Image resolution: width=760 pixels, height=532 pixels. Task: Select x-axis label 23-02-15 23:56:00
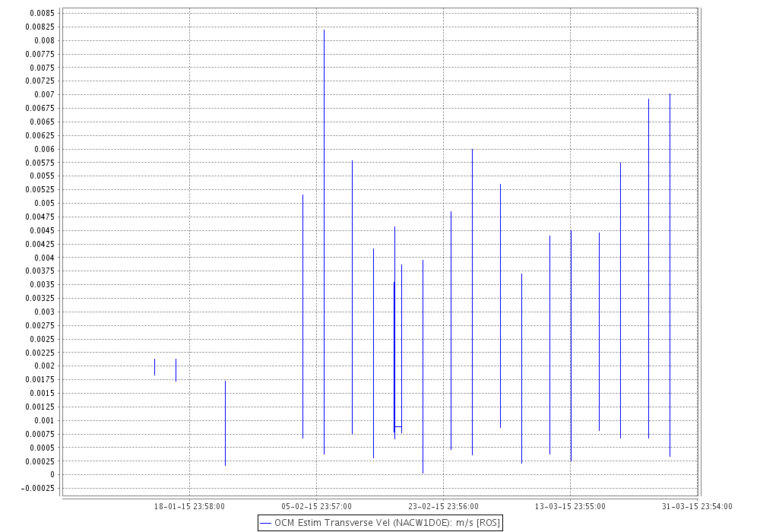444,506
